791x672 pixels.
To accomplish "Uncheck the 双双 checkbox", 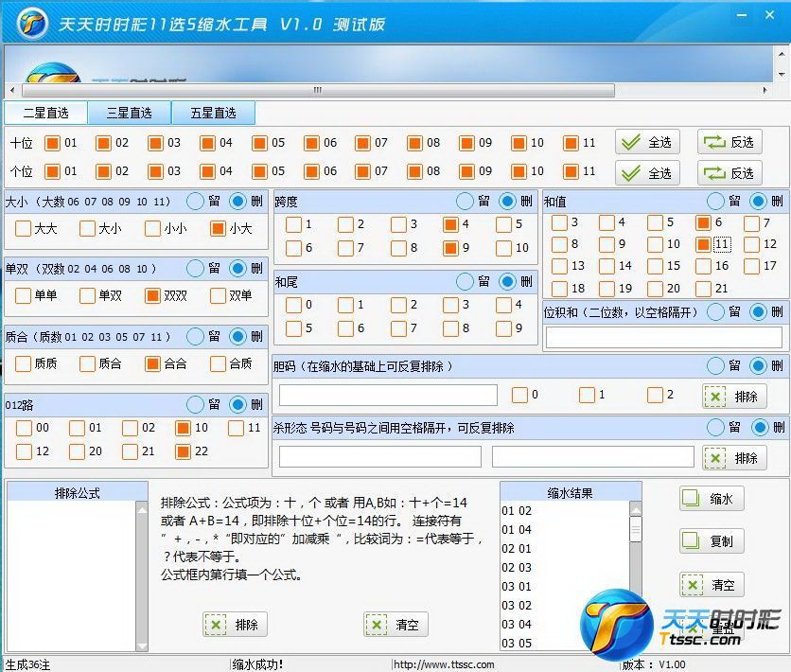I will [152, 295].
